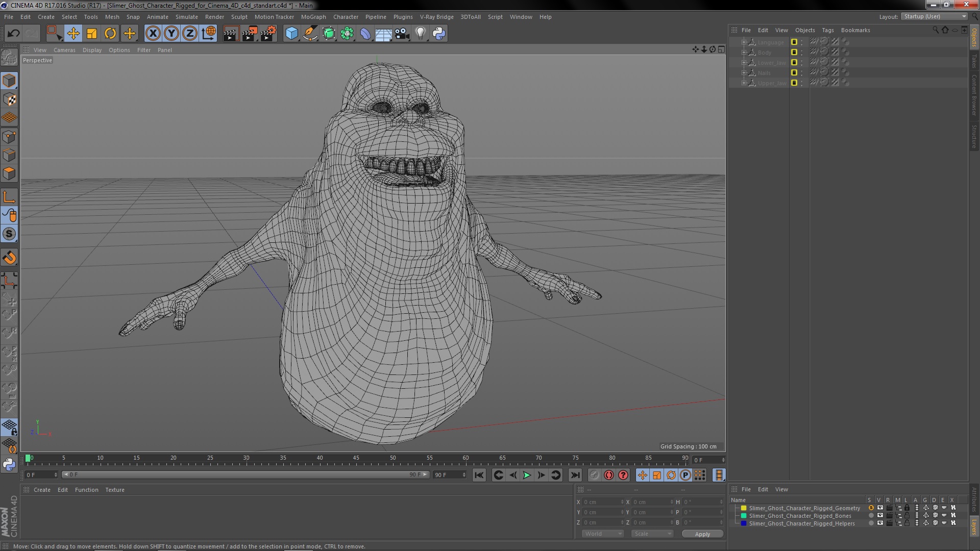Click yellow color swatch of Geometry layer

744,508
